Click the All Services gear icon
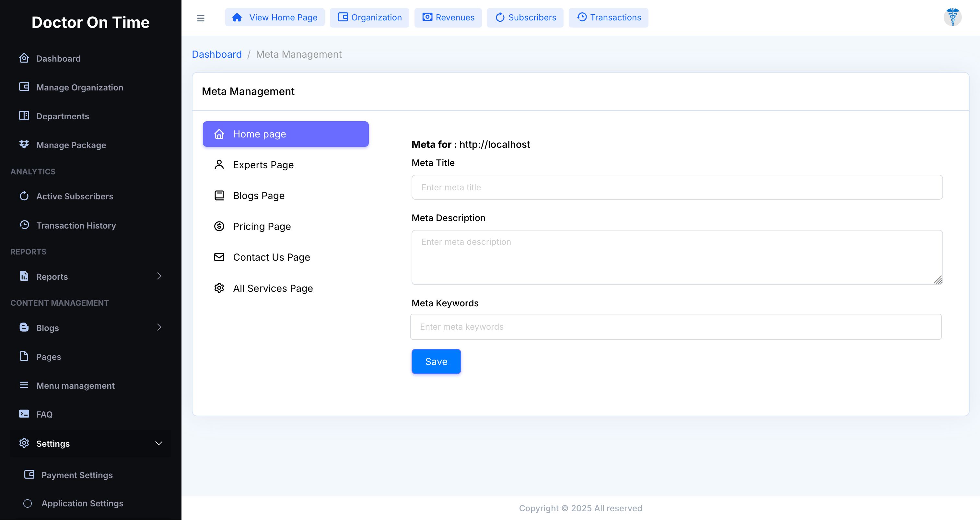This screenshot has width=980, height=520. point(219,288)
